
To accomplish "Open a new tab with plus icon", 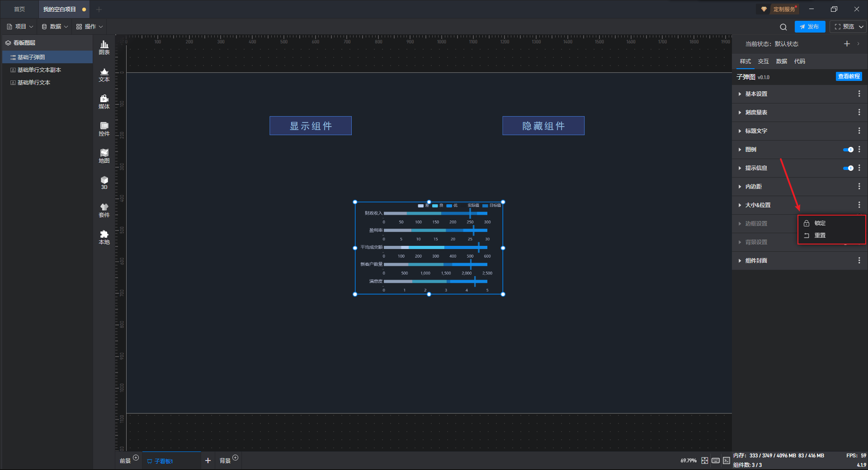I will (99, 9).
